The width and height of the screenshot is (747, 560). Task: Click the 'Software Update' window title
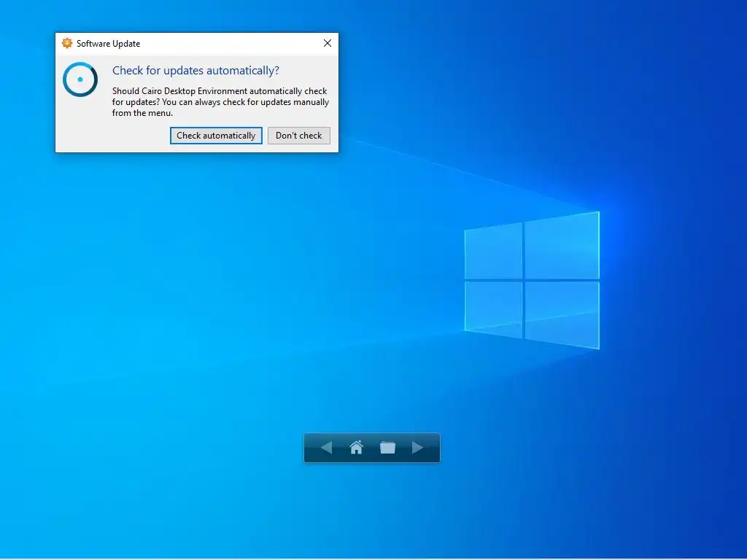pos(108,44)
